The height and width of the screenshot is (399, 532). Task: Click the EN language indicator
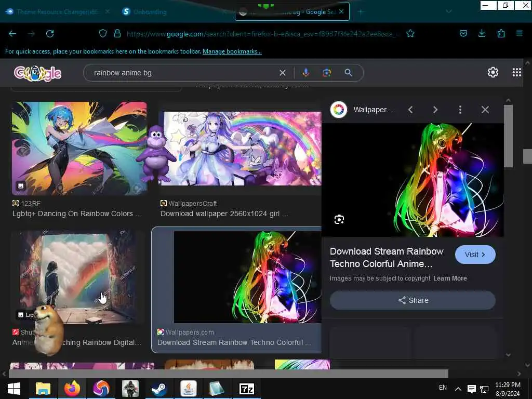click(443, 388)
